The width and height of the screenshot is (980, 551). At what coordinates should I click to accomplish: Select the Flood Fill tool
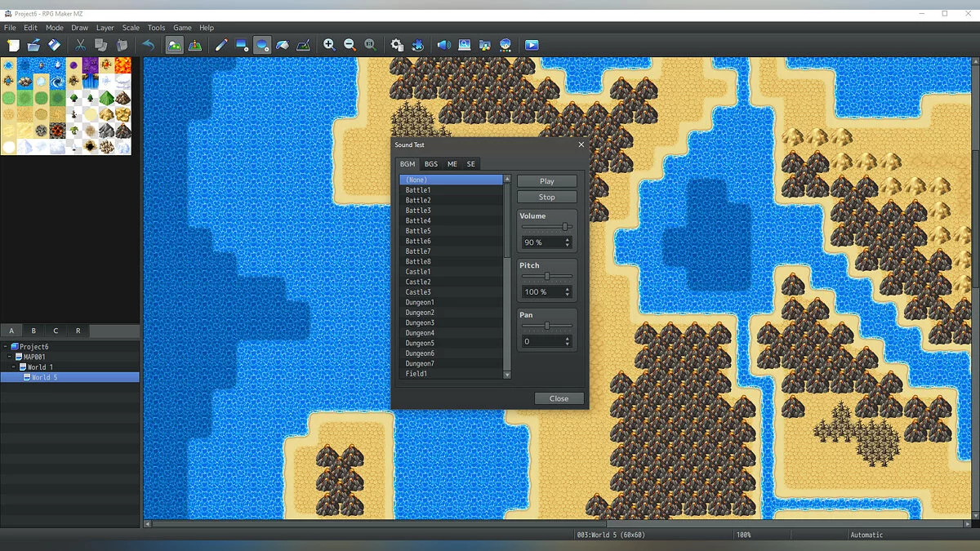[x=282, y=45]
